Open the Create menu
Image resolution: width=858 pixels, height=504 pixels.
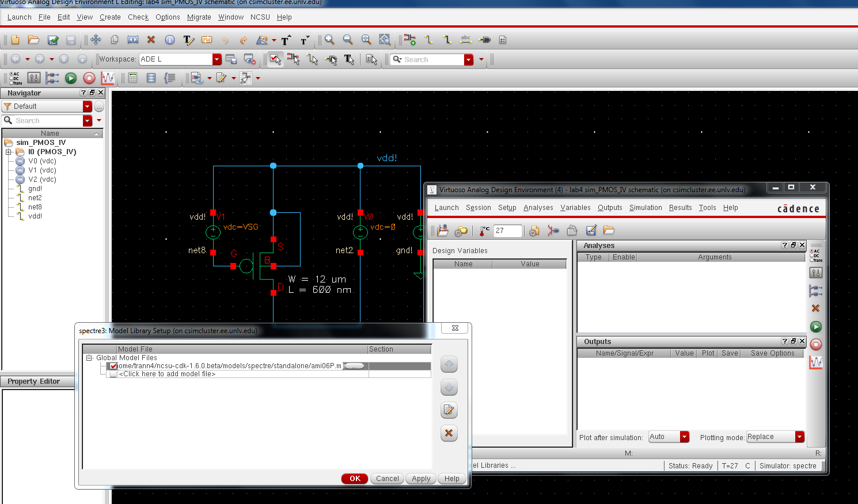click(x=110, y=17)
